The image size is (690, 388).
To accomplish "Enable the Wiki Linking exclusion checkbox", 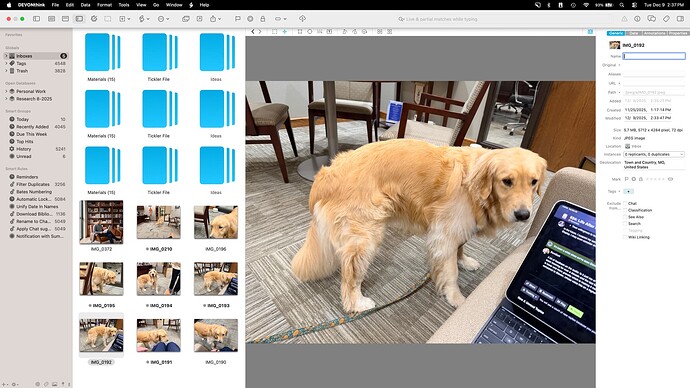I will pyautogui.click(x=625, y=237).
